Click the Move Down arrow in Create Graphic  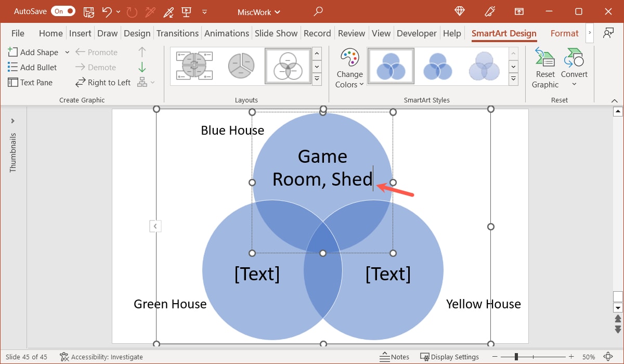[141, 67]
